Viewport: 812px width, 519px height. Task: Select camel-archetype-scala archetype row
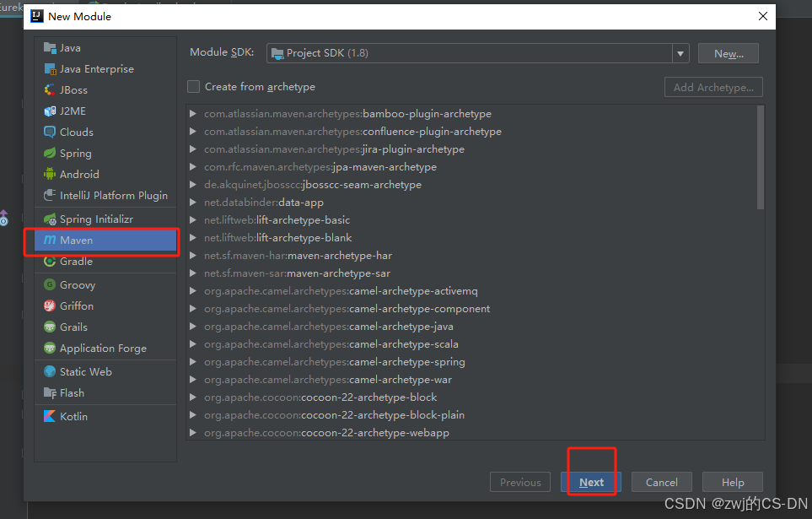(471, 343)
